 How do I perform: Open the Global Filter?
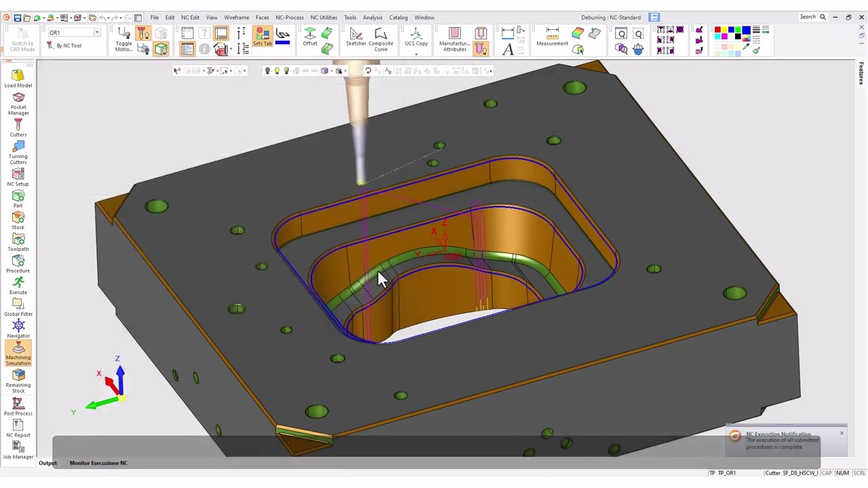pyautogui.click(x=18, y=308)
